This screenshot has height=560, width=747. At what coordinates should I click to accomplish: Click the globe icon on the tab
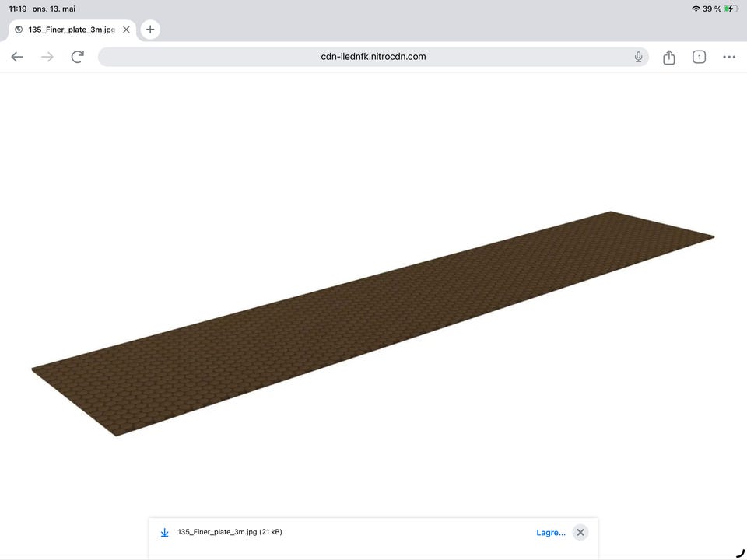click(19, 30)
